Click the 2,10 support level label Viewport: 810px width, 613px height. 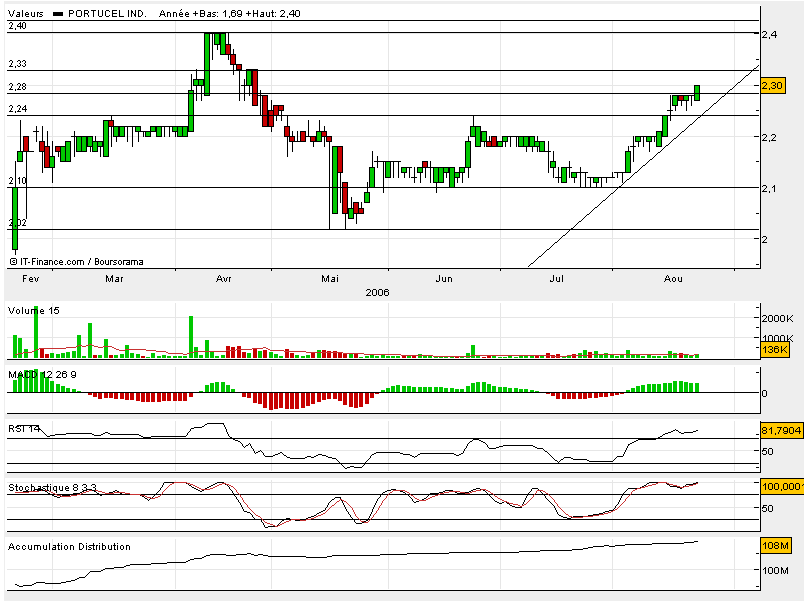(x=17, y=181)
